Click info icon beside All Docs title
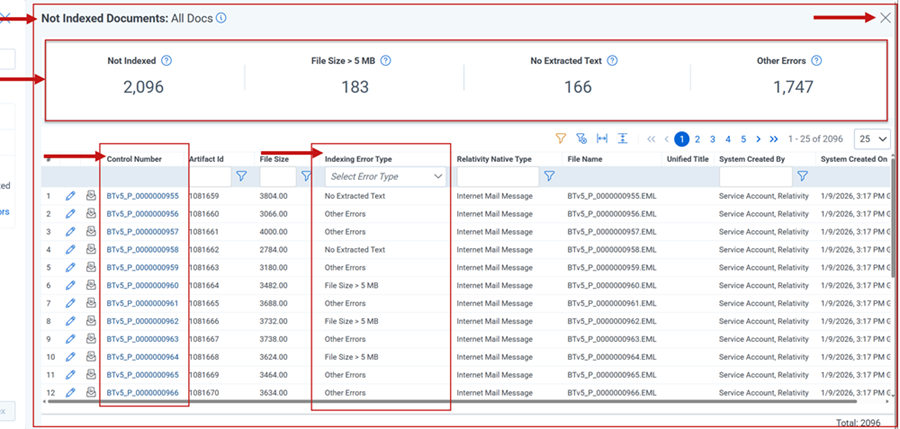900x429 pixels. pyautogui.click(x=221, y=18)
